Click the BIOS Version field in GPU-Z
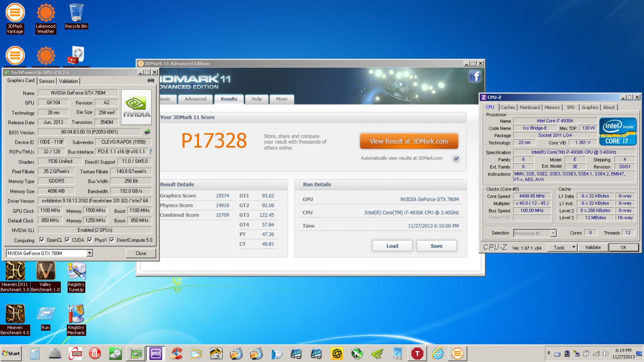 coord(89,132)
